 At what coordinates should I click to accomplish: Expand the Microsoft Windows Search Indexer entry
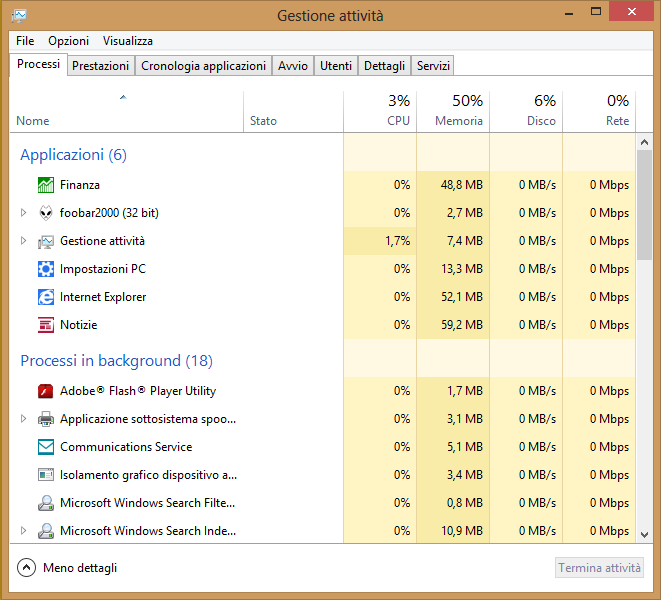pos(24,531)
